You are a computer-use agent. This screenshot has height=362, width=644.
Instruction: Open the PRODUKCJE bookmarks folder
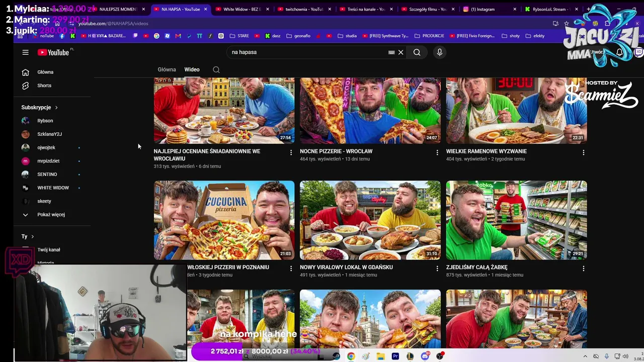tap(429, 36)
